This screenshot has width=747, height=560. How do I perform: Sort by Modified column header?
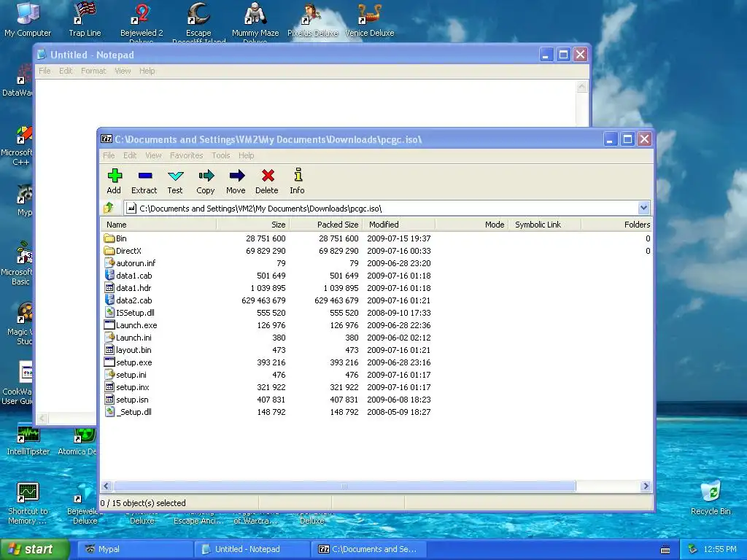[399, 225]
